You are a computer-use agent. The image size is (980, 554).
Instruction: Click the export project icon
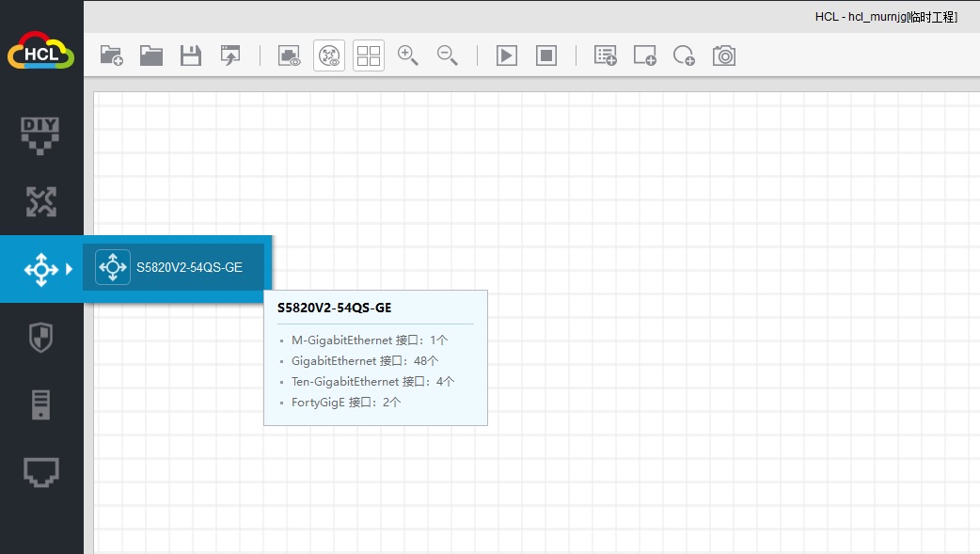click(230, 55)
